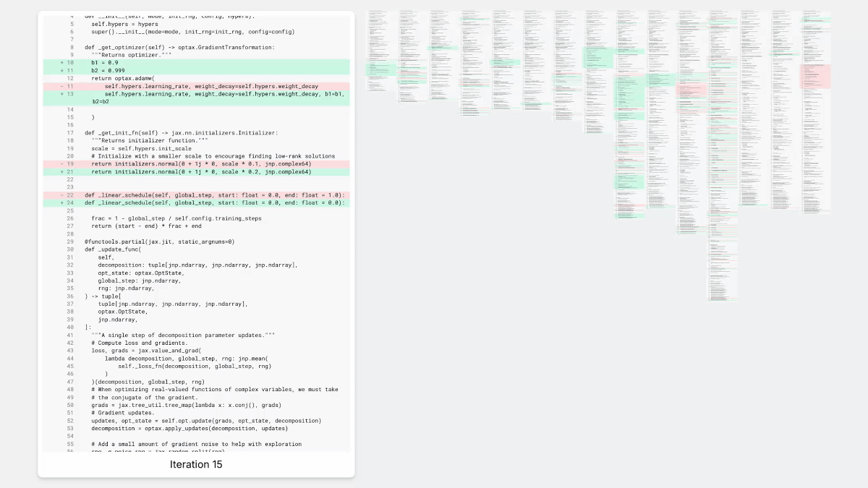Click the removed weight_decay line in red
Image resolution: width=868 pixels, height=488 pixels.
coord(196,86)
